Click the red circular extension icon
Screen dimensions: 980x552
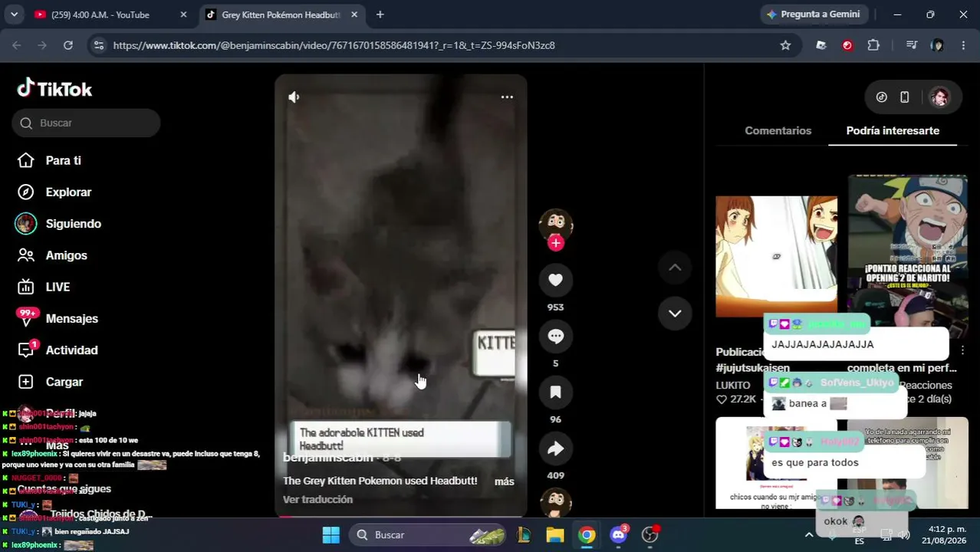(x=847, y=45)
